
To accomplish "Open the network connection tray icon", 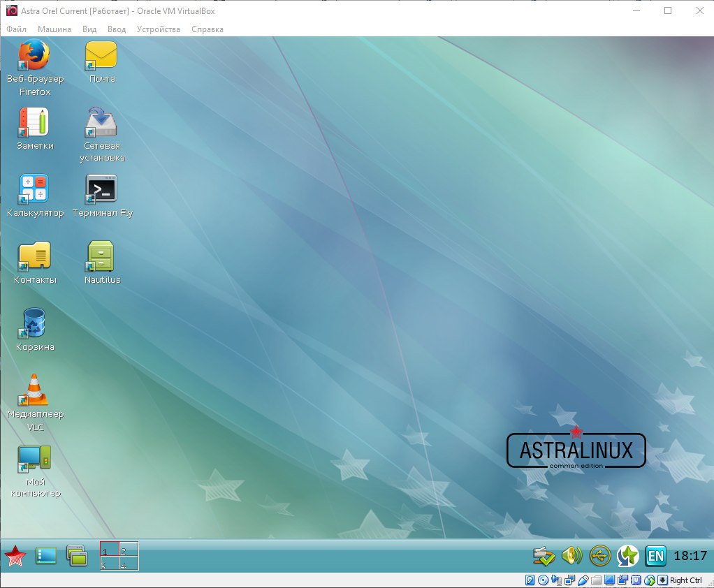I will click(544, 556).
